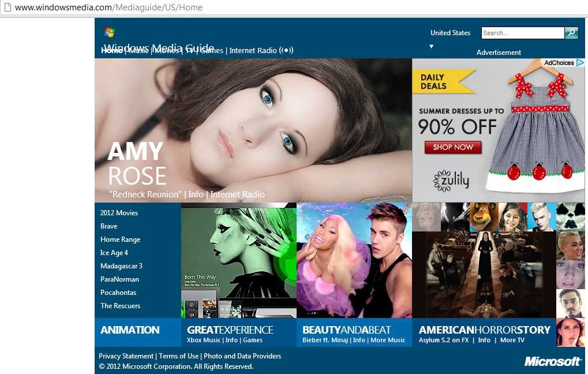Open the Movies menu item
Screen dimensions: 588x374
(167, 50)
